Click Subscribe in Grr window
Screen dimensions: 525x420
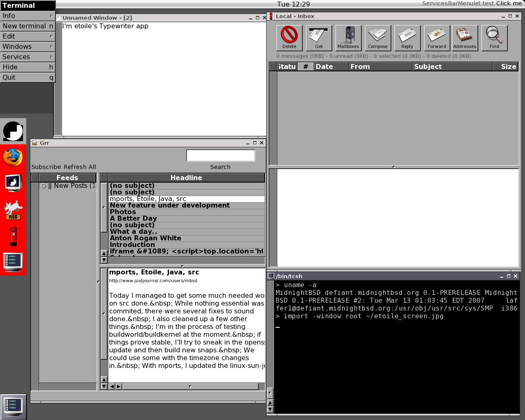click(x=46, y=167)
